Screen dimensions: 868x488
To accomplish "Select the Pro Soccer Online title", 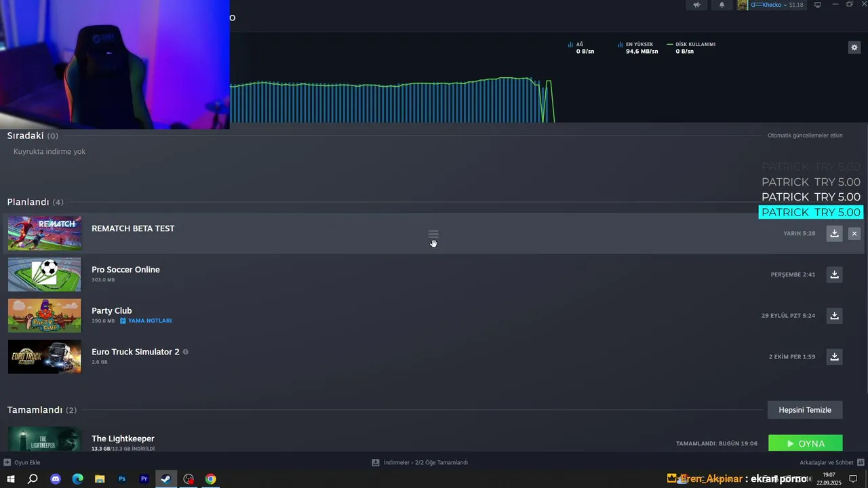I will coord(125,270).
